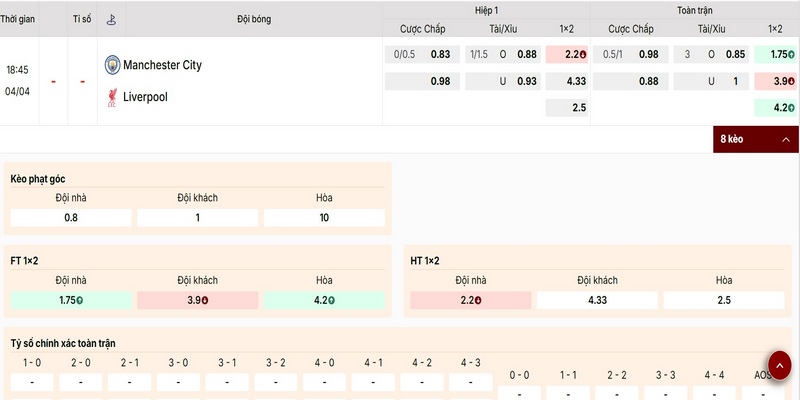Click red arrow on HT 1×2 Đội nhà 2.2
The height and width of the screenshot is (400, 800).
pos(478,300)
